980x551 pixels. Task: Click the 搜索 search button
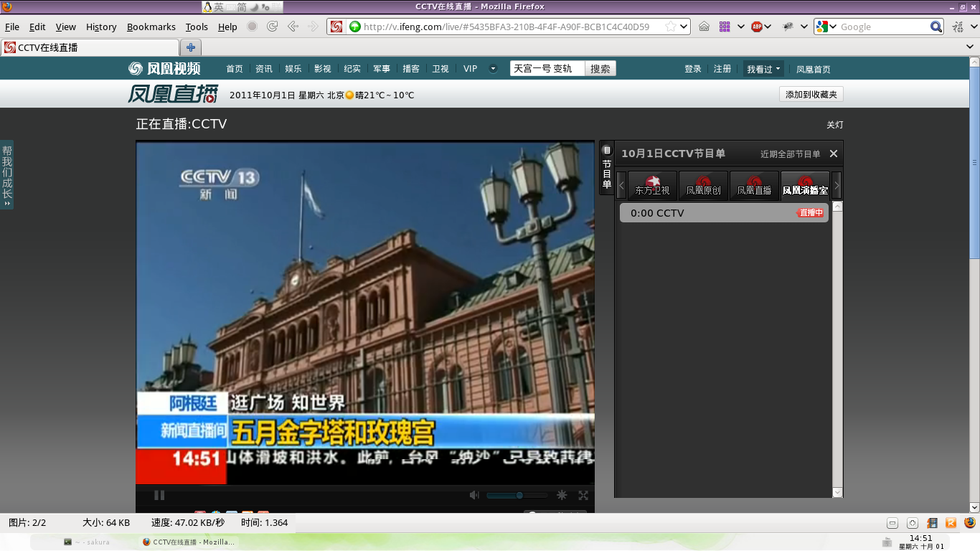[600, 69]
